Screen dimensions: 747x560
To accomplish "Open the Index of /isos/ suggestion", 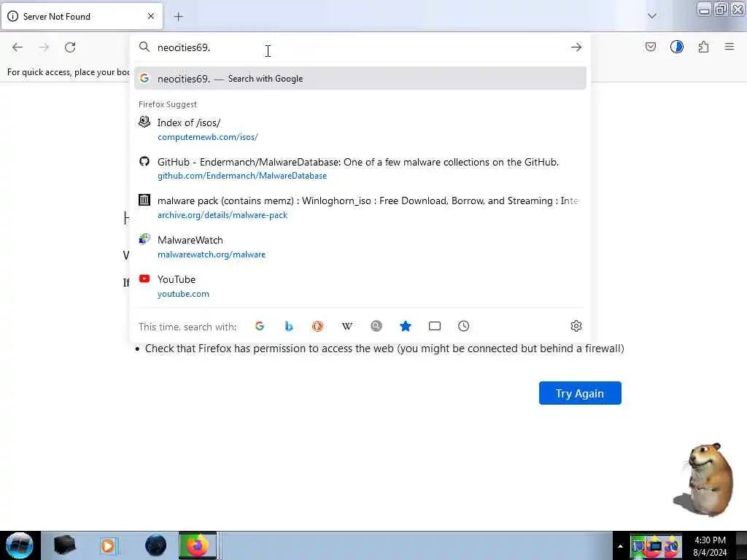I will (360, 129).
